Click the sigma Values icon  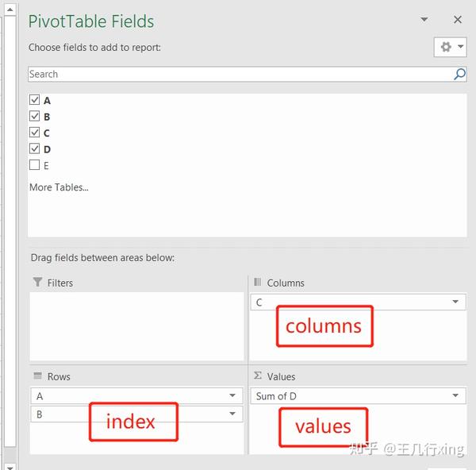(257, 376)
